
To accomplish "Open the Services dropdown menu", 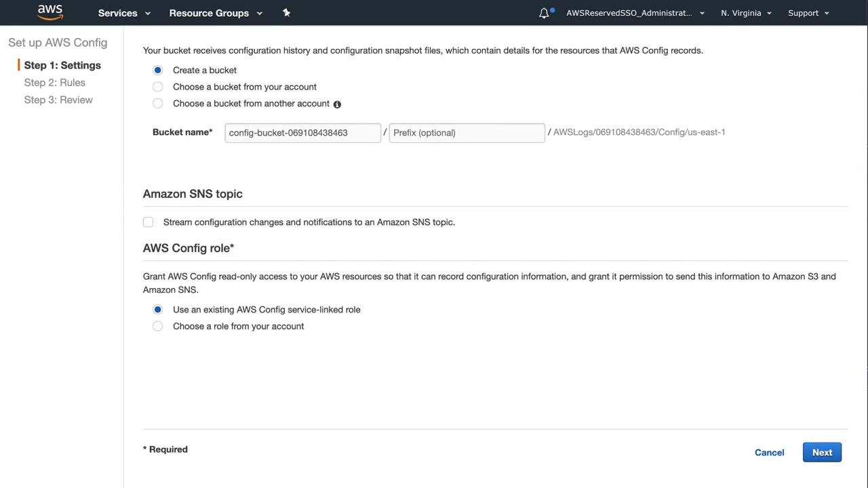I will [x=124, y=13].
